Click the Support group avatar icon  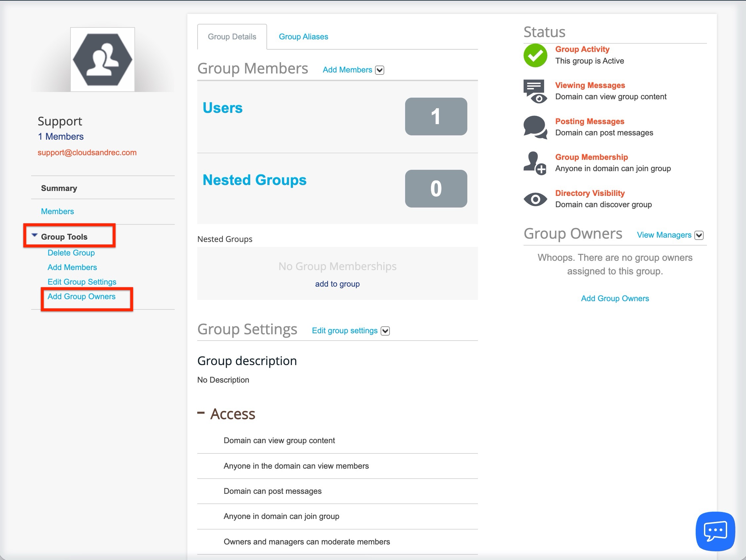tap(103, 59)
